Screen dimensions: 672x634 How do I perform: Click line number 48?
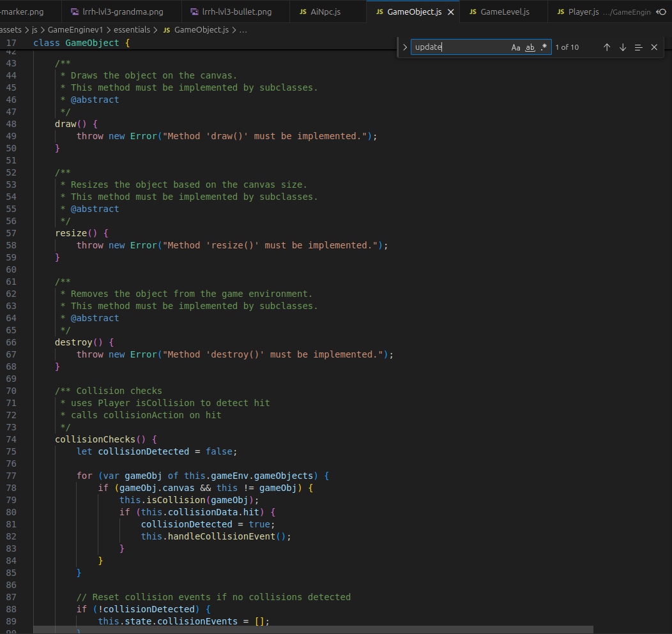[x=11, y=124]
